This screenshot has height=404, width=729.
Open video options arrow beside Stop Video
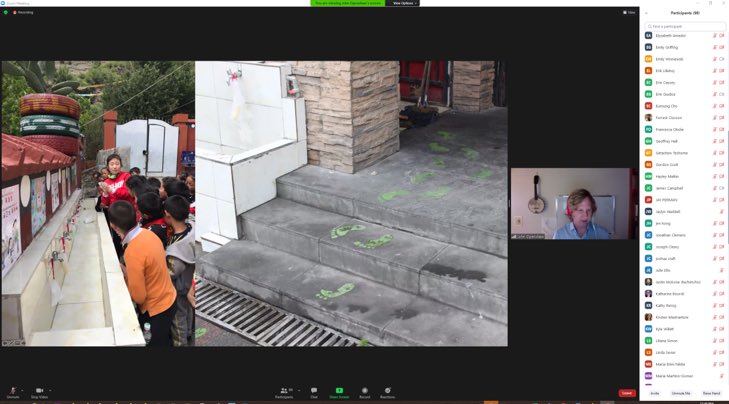click(50, 391)
